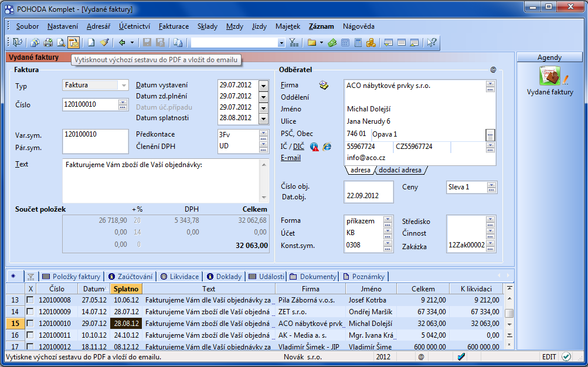Screen dimensions: 588x367
Task: Switch to Likvidace tab
Action: tap(179, 277)
